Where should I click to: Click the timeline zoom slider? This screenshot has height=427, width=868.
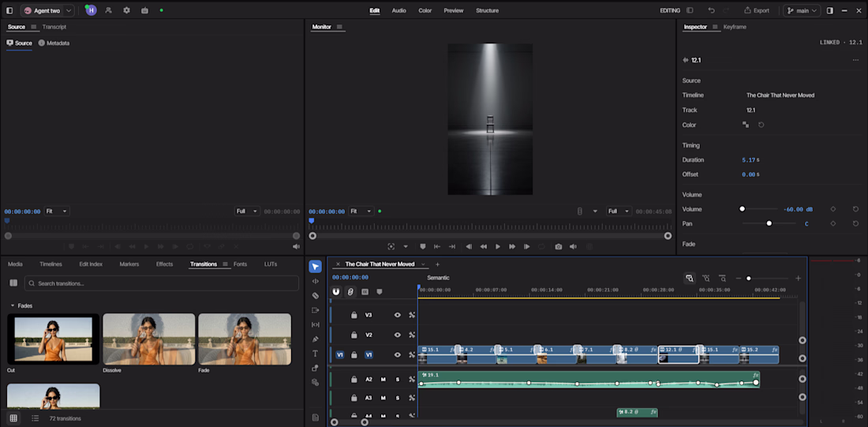[769, 279]
